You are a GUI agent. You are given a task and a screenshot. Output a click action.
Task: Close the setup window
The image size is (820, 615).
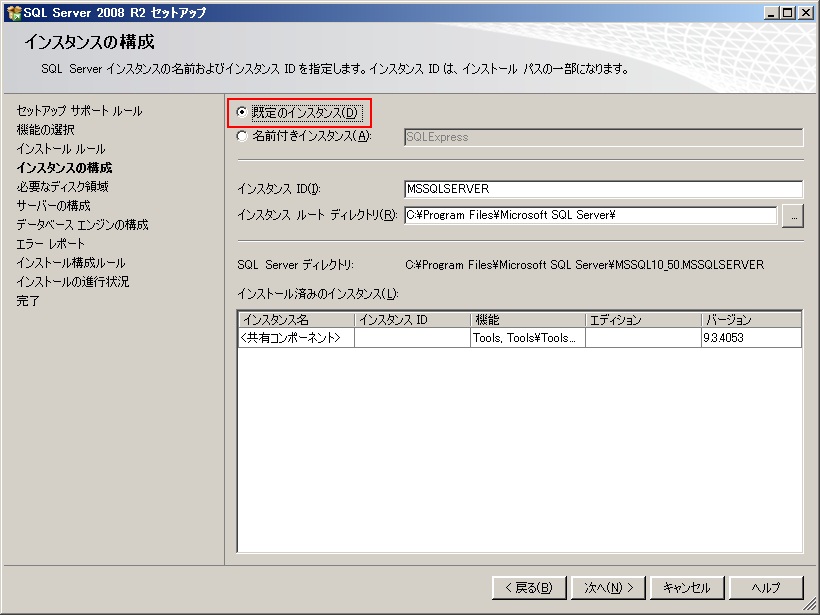tap(805, 13)
